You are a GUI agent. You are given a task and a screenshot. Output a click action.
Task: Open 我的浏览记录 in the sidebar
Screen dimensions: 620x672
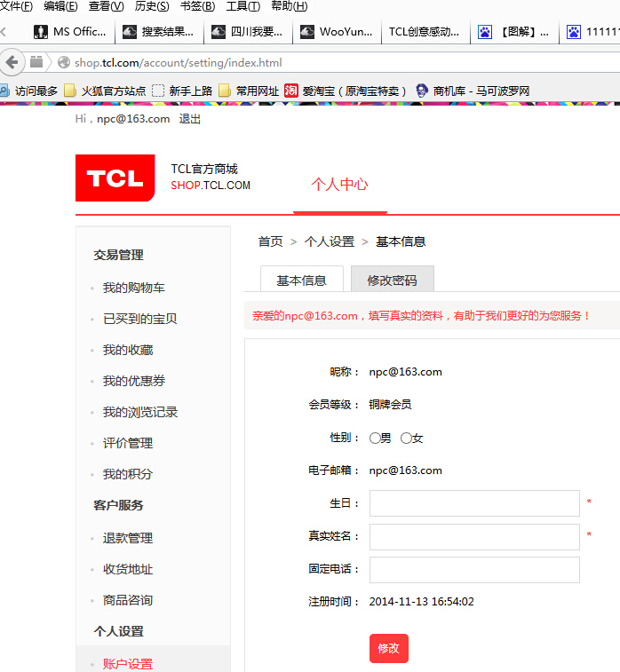pos(140,412)
